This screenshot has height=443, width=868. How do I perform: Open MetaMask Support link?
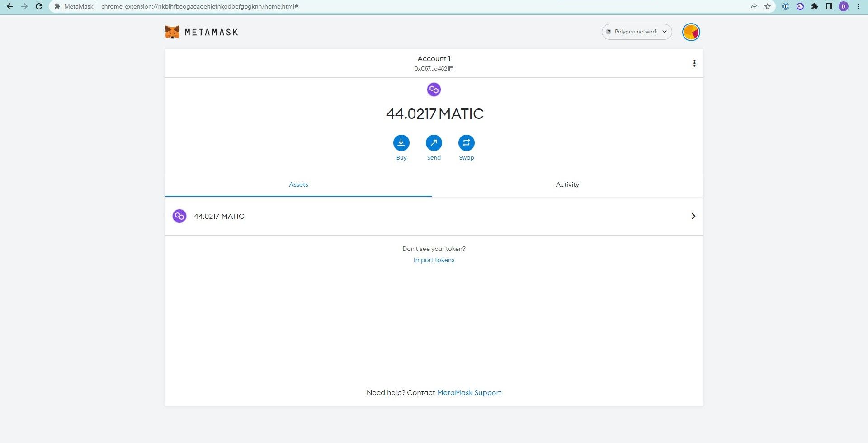469,392
